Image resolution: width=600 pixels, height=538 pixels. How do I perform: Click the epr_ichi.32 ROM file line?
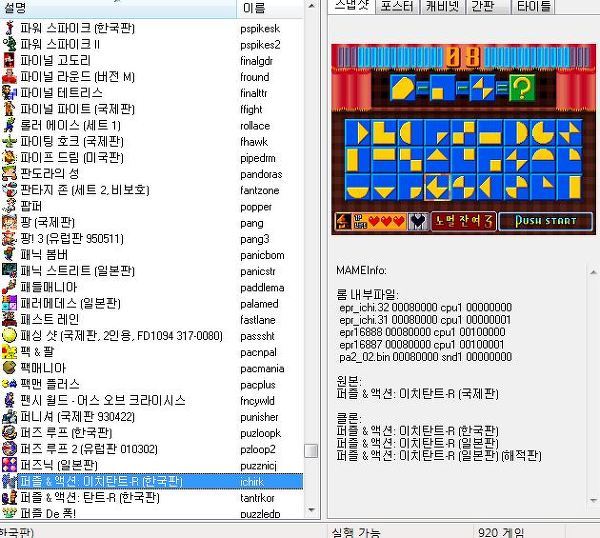(x=425, y=307)
